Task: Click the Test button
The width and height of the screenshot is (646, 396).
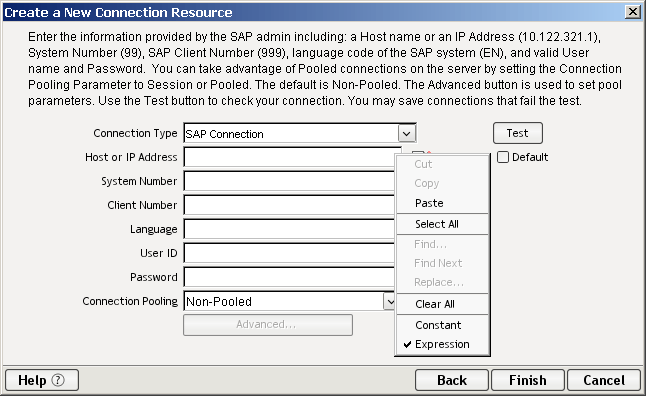Action: [x=517, y=133]
